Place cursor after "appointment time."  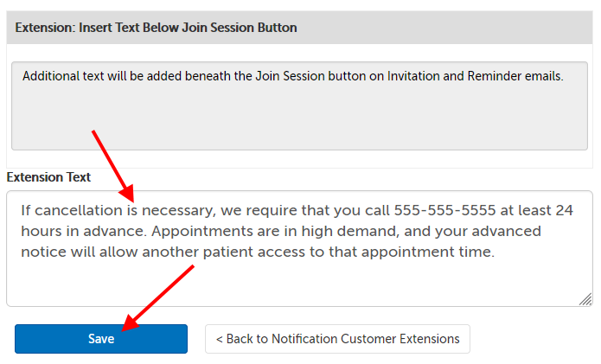click(495, 252)
